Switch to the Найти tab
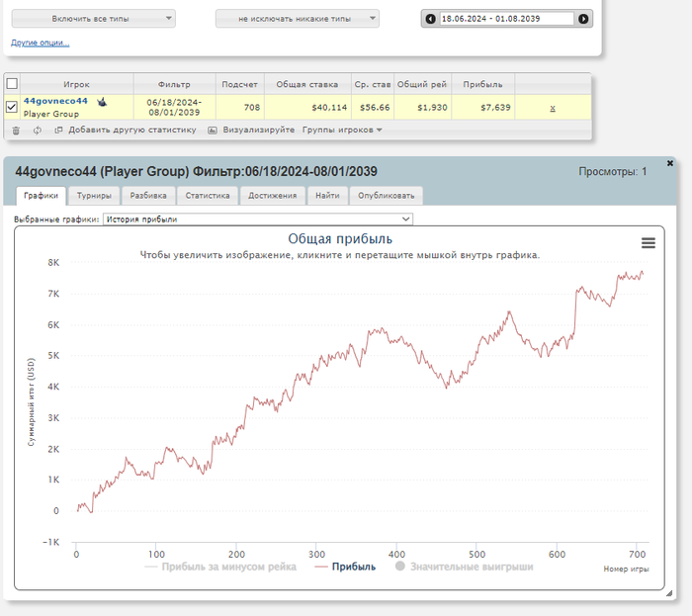This screenshot has height=616, width=692. tap(327, 196)
